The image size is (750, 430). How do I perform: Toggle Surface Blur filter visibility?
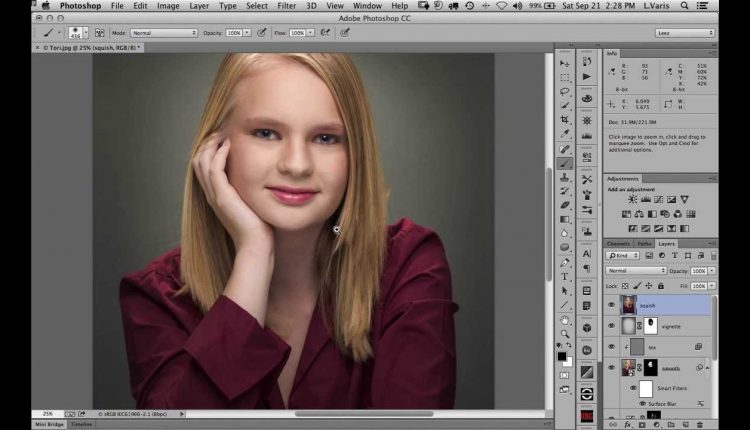642,404
